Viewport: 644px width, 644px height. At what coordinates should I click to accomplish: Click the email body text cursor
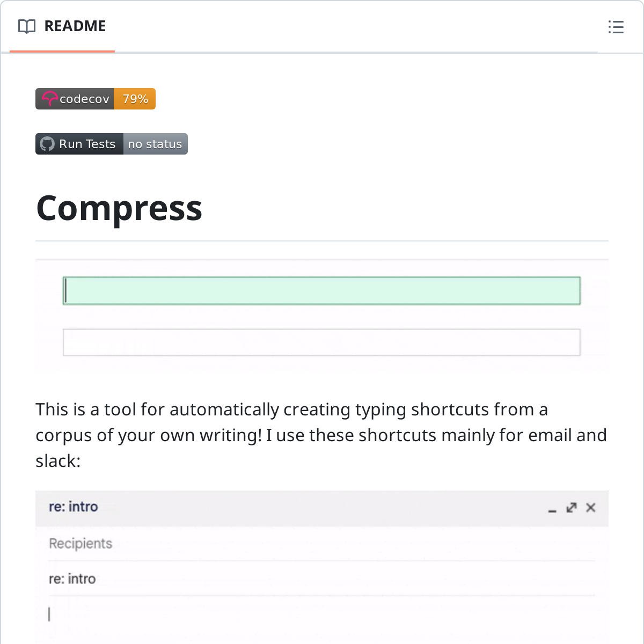[x=49, y=614]
